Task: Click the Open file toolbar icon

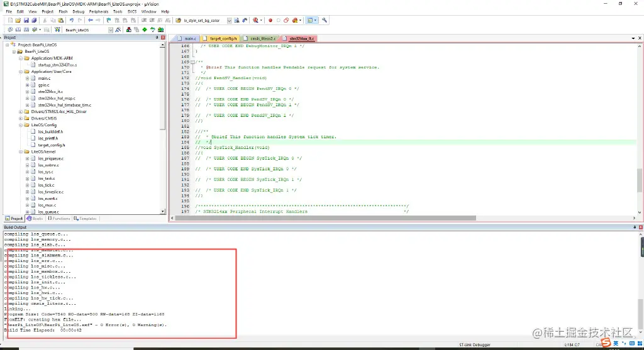Action: coord(18,20)
